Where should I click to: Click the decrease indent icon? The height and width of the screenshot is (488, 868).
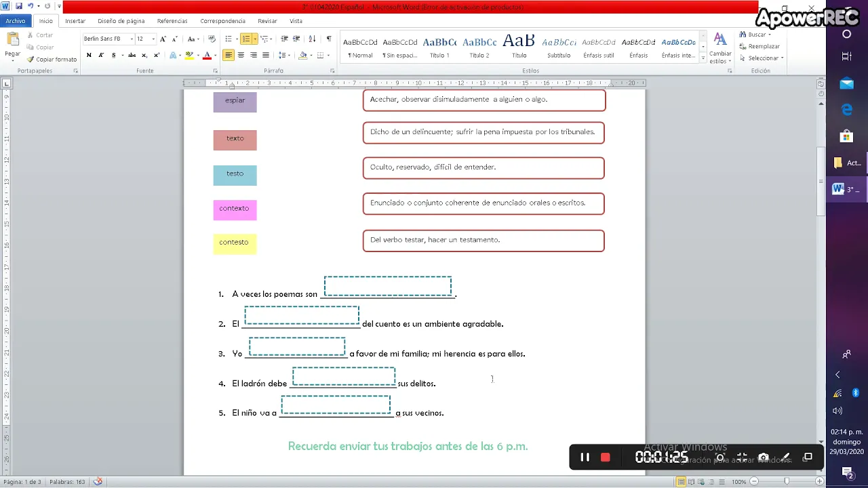(284, 39)
